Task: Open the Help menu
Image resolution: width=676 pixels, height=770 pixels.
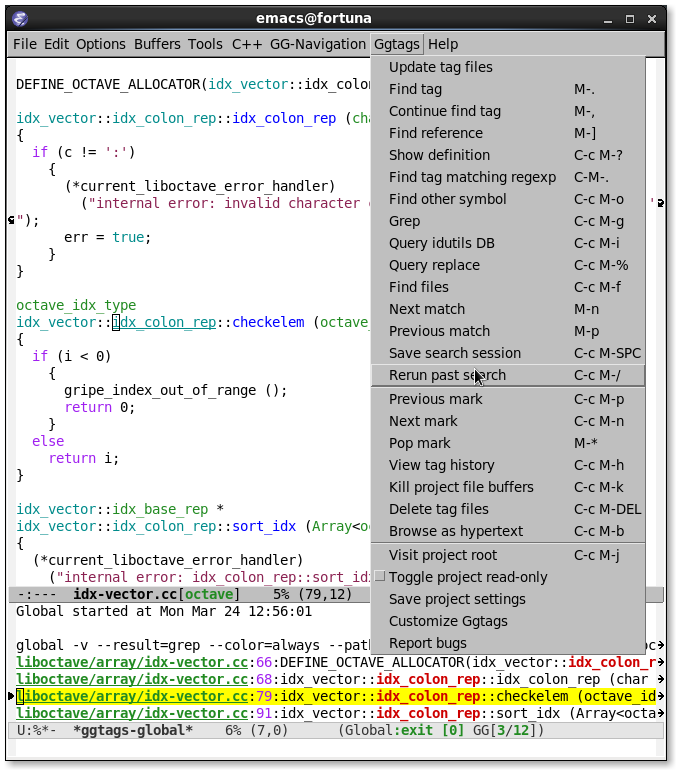Action: click(x=443, y=44)
